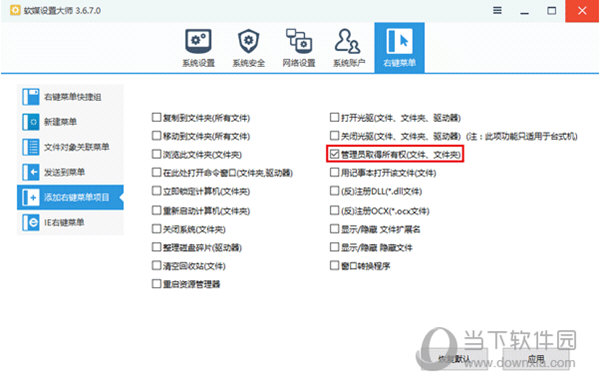The image size is (600, 392).
Task: Enable 清空回收站(文件) checkbox
Action: click(x=156, y=265)
